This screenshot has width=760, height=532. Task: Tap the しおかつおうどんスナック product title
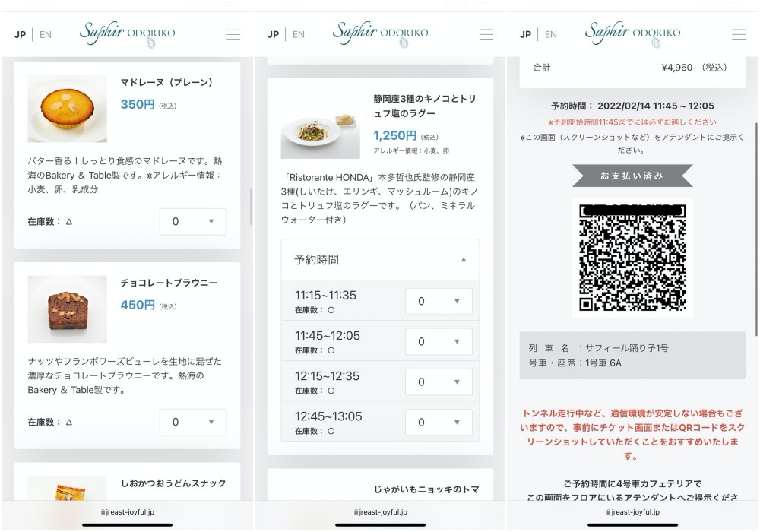[173, 483]
